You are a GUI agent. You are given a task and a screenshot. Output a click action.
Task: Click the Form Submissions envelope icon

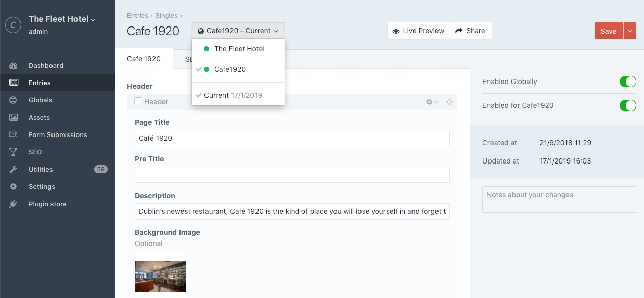[x=13, y=135]
